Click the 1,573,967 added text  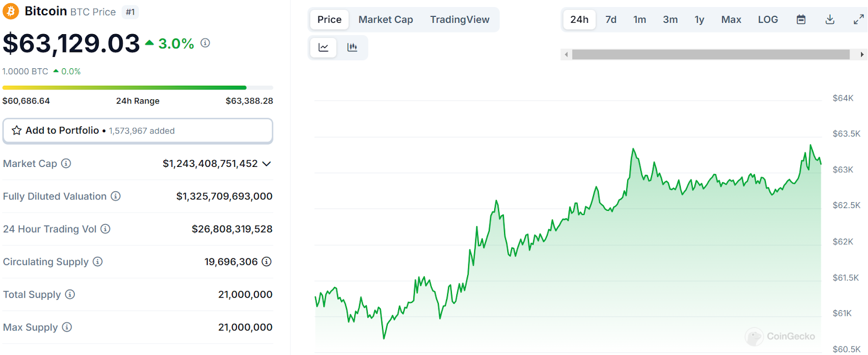tap(142, 131)
